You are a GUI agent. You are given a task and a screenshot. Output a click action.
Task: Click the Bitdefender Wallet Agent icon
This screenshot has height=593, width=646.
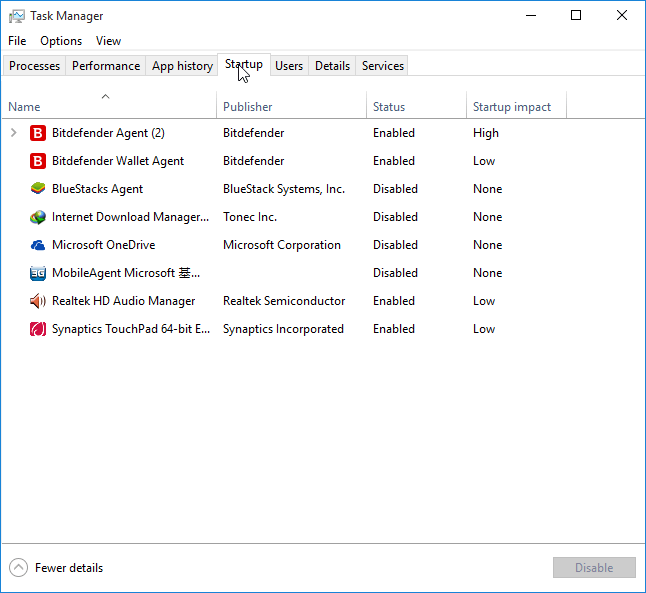pyautogui.click(x=38, y=161)
